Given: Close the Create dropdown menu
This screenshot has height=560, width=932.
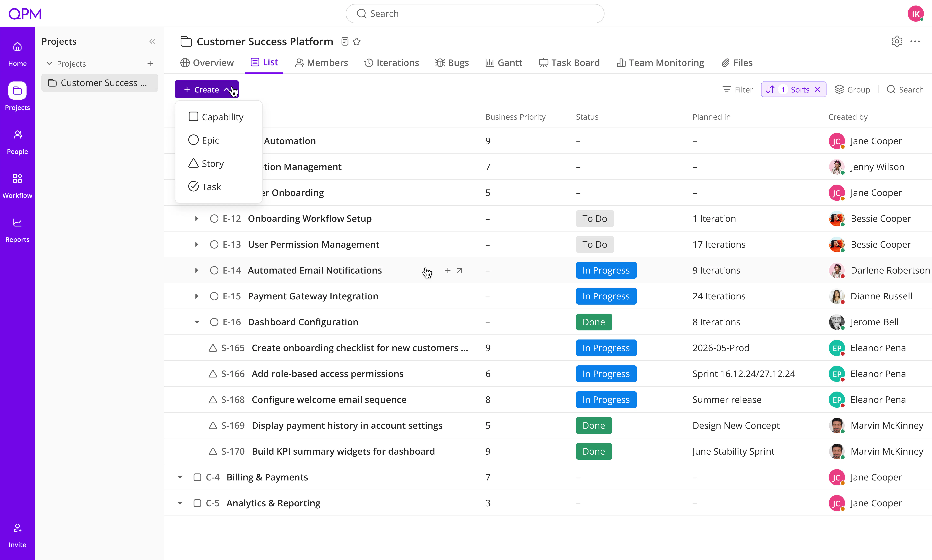Looking at the screenshot, I should tap(207, 89).
